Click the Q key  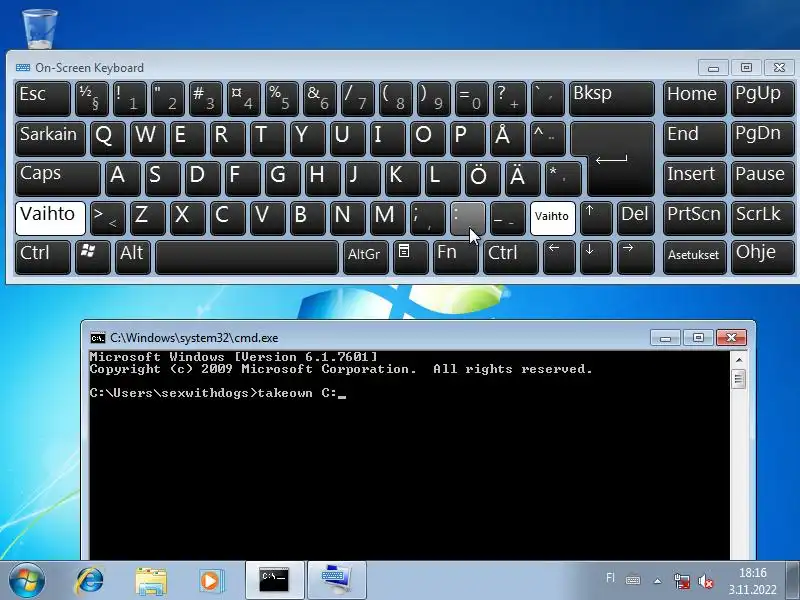[x=107, y=138]
